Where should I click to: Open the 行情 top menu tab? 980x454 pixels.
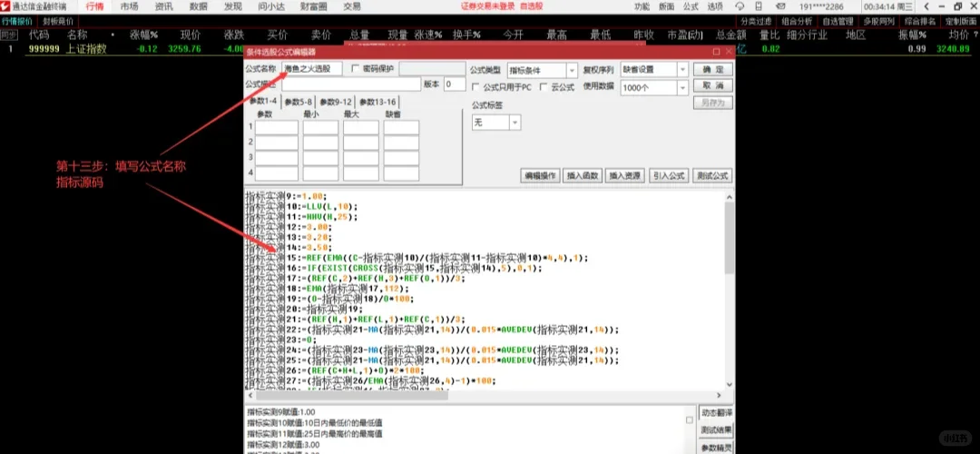pyautogui.click(x=94, y=7)
